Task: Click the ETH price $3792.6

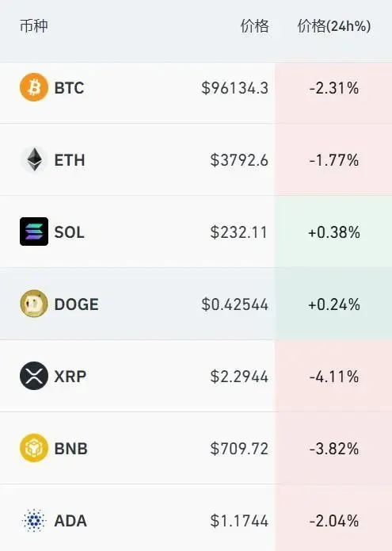Action: click(239, 160)
